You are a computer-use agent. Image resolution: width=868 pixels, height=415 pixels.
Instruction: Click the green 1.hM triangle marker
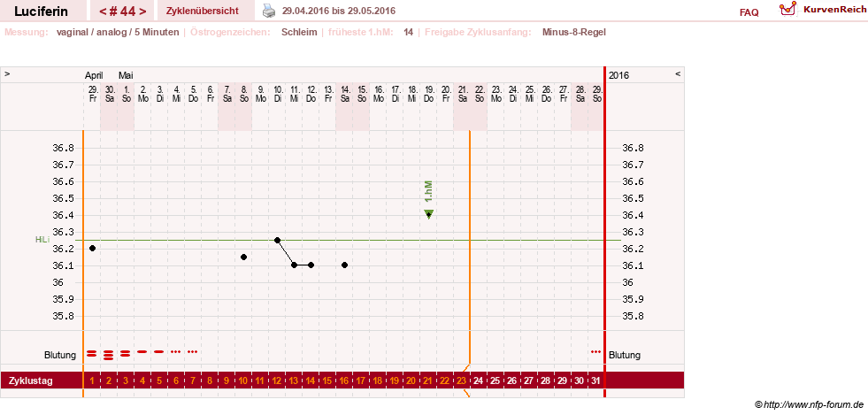[x=428, y=214]
